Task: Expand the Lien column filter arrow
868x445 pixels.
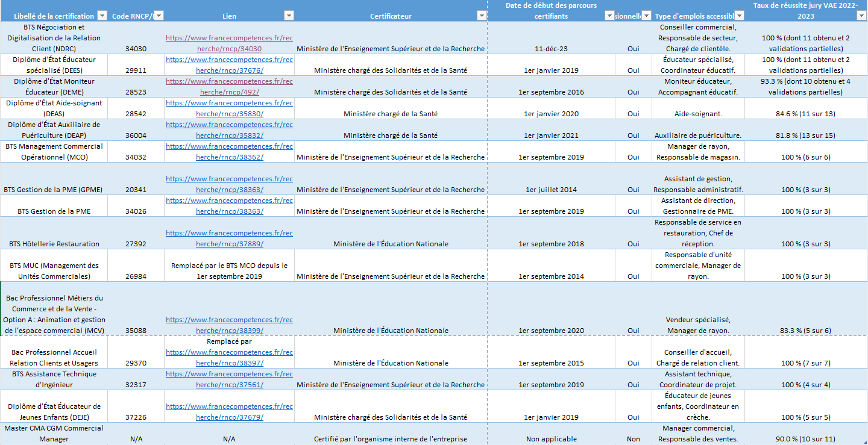Action: [289, 16]
